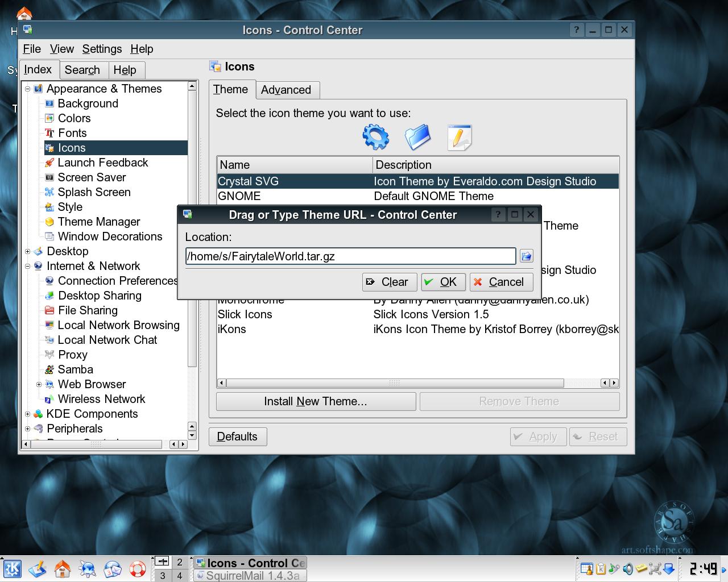Open the KDE K menu
This screenshot has height=582, width=728.
coord(12,568)
